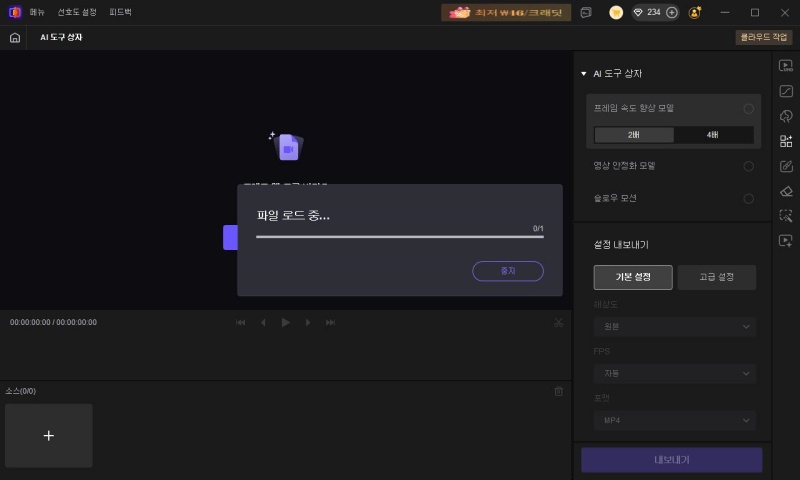This screenshot has height=480, width=800.
Task: Open the UHD video upscaler tool in sidebar
Action: coord(786,66)
